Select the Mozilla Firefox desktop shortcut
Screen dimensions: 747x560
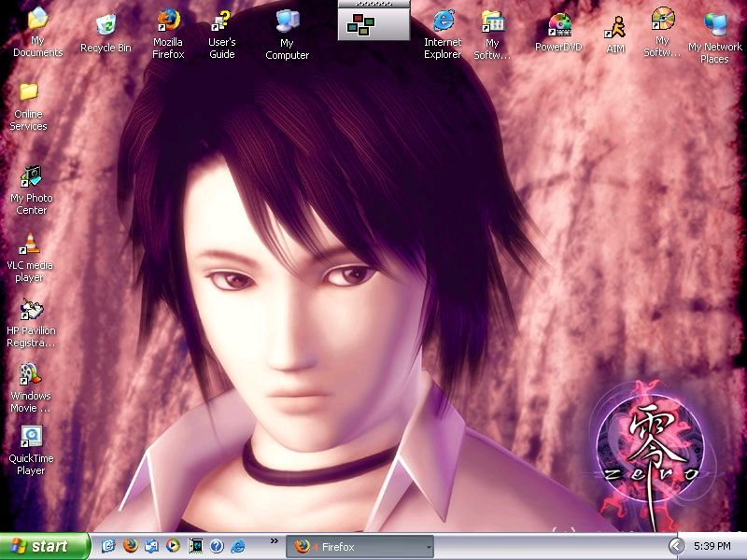pos(168,34)
